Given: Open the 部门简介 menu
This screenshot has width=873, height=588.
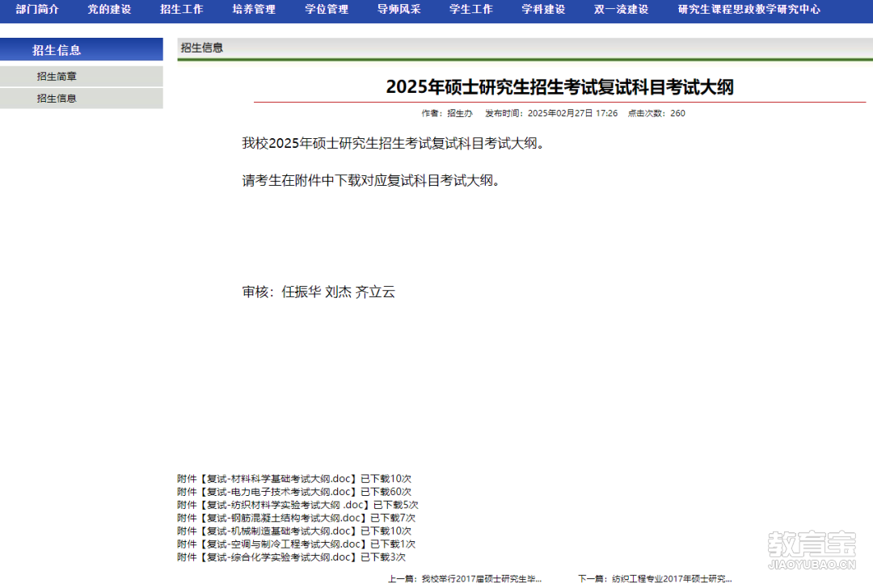Looking at the screenshot, I should (36, 10).
